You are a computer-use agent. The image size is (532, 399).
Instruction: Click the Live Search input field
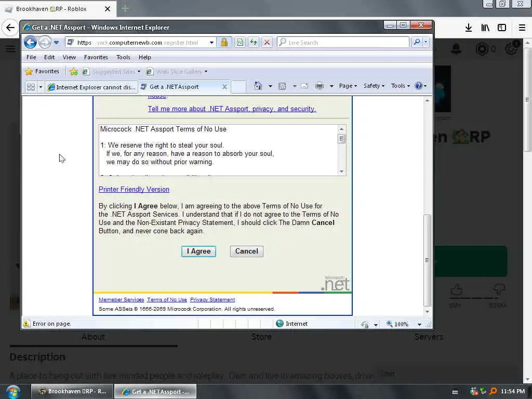[x=343, y=43]
